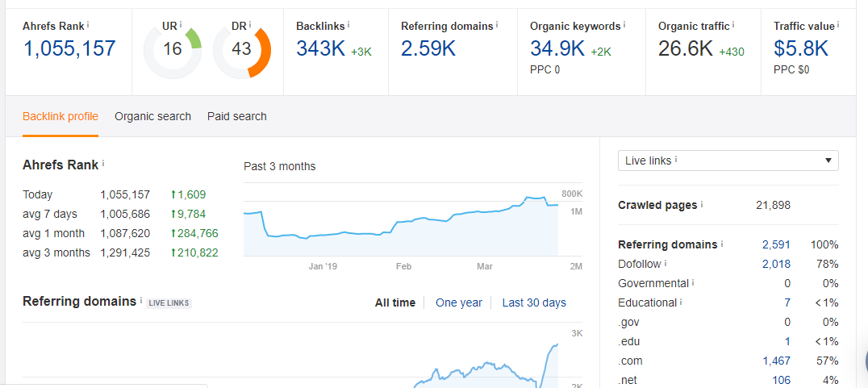Image resolution: width=868 pixels, height=388 pixels.
Task: Switch to Paid search tab
Action: pyautogui.click(x=237, y=116)
